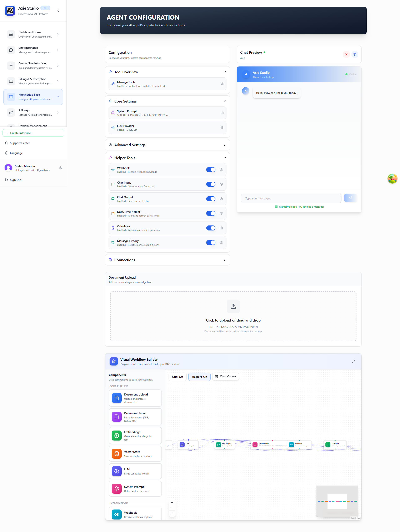Disable the Webhook helper tool
The image size is (400, 532).
[x=211, y=170]
